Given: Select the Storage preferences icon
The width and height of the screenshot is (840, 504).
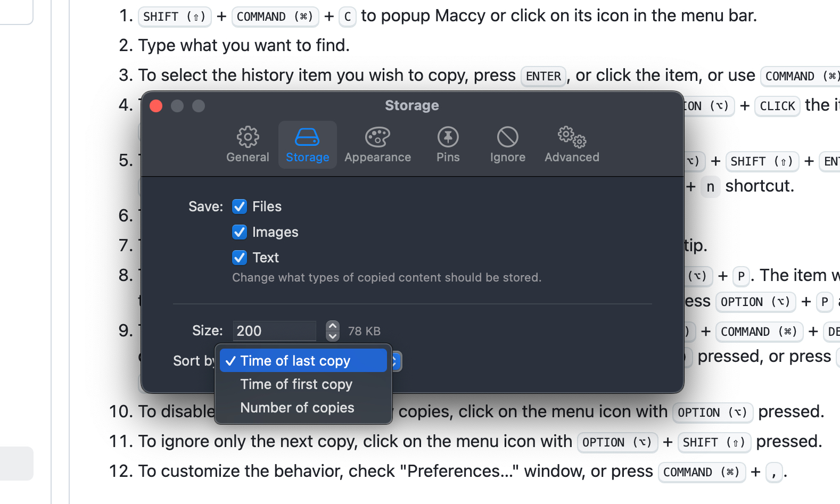Looking at the screenshot, I should coord(307,144).
